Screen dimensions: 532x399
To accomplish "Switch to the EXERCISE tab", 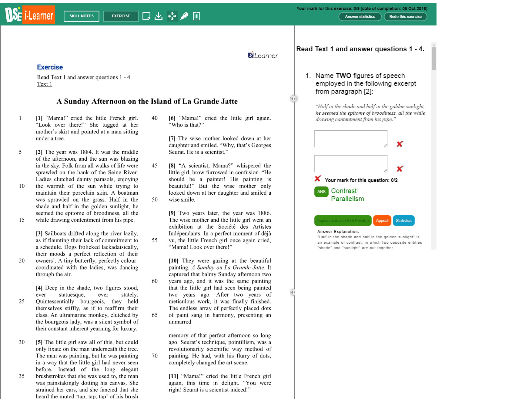I will coord(121,16).
